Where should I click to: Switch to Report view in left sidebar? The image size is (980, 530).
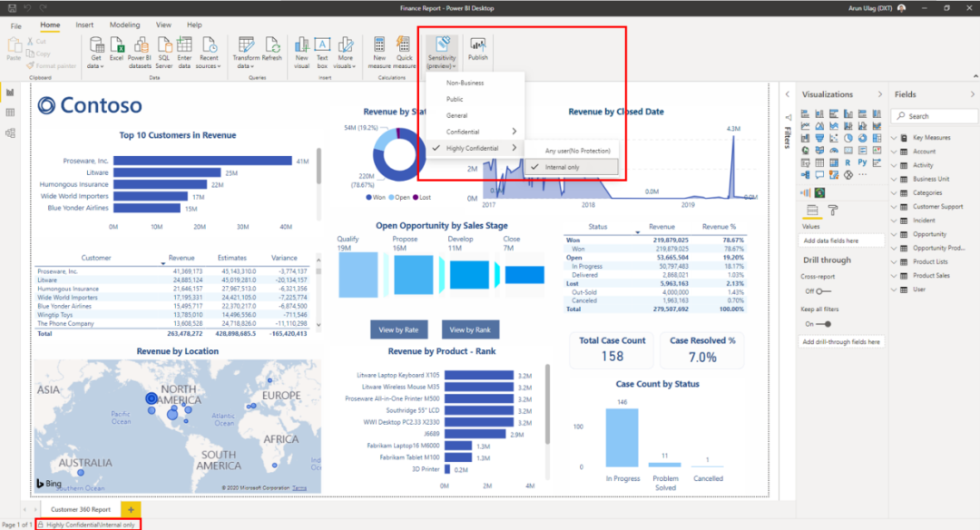tap(10, 93)
